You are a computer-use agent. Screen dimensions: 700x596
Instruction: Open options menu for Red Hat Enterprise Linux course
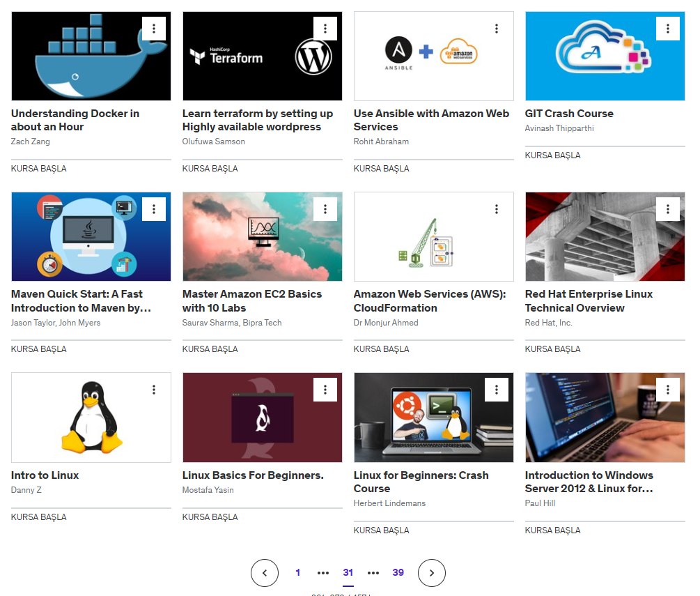tap(668, 209)
